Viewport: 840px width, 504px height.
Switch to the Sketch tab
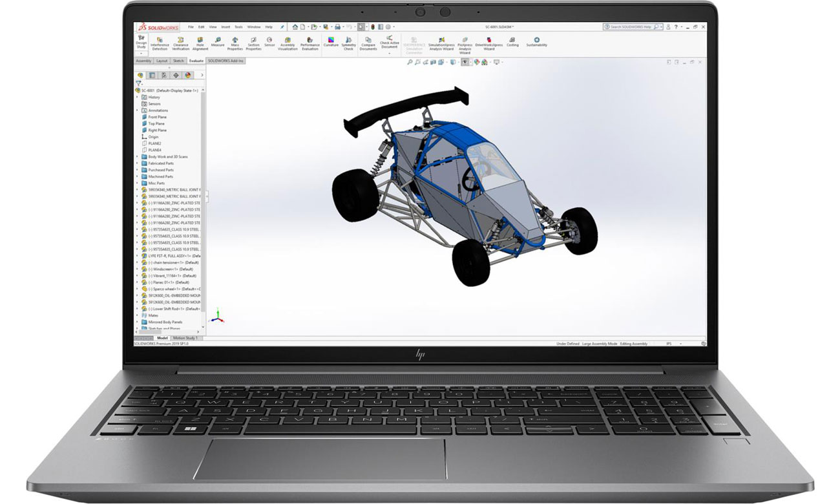[178, 61]
